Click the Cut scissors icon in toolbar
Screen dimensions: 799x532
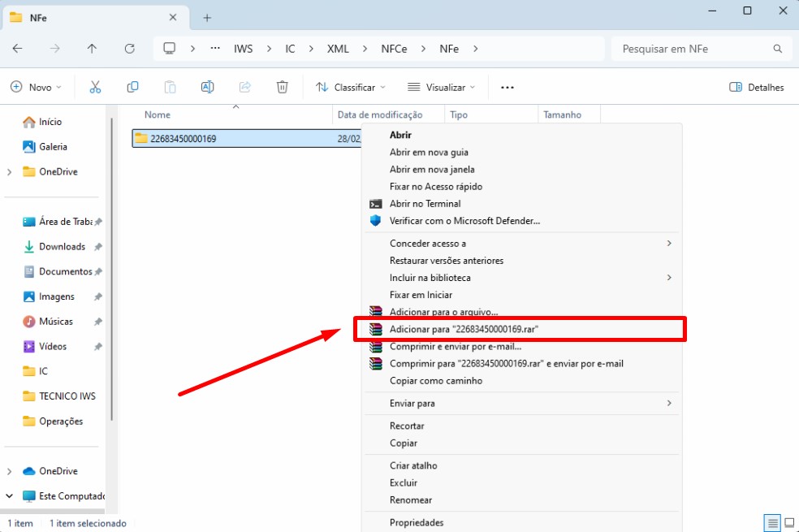click(x=95, y=87)
